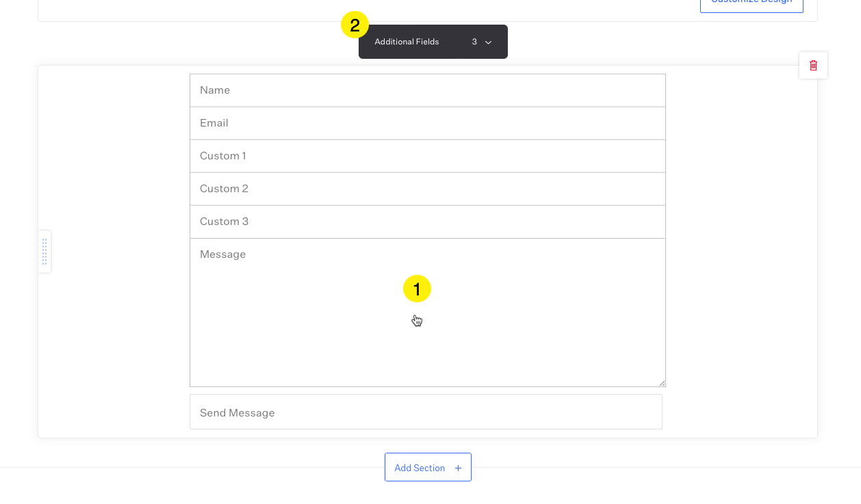This screenshot has height=504, width=861.
Task: Delete the form section with trash icon
Action: pos(813,66)
